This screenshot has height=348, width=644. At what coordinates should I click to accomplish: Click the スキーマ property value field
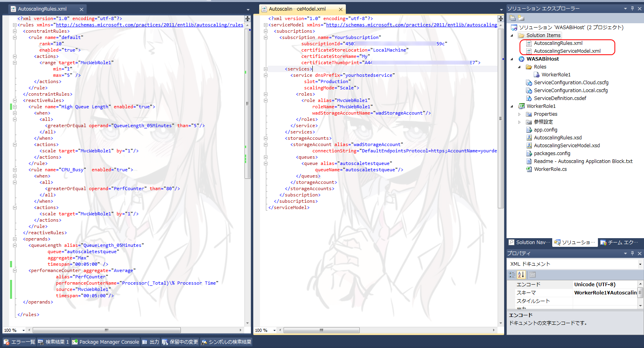point(605,292)
